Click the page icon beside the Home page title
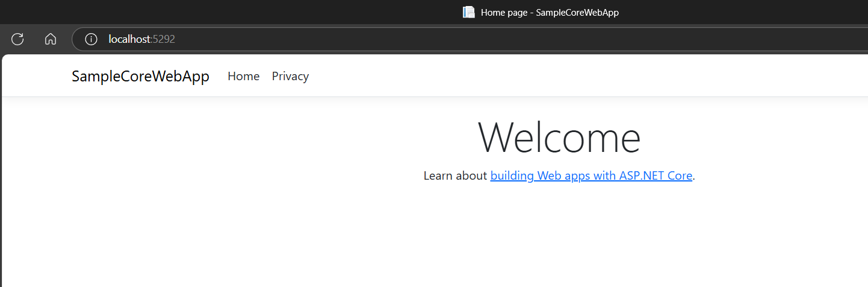868x287 pixels. pos(469,12)
